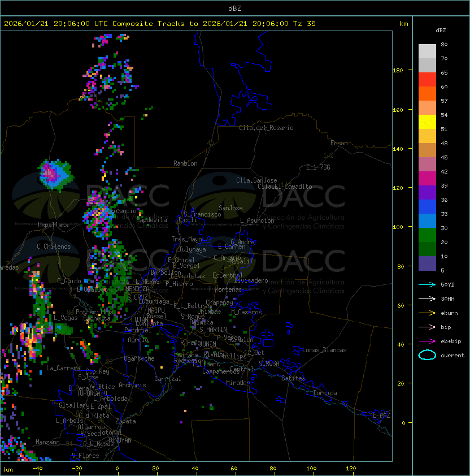
Task: Select the light gray 70-80 dBZ swatch
Action: pyautogui.click(x=427, y=51)
